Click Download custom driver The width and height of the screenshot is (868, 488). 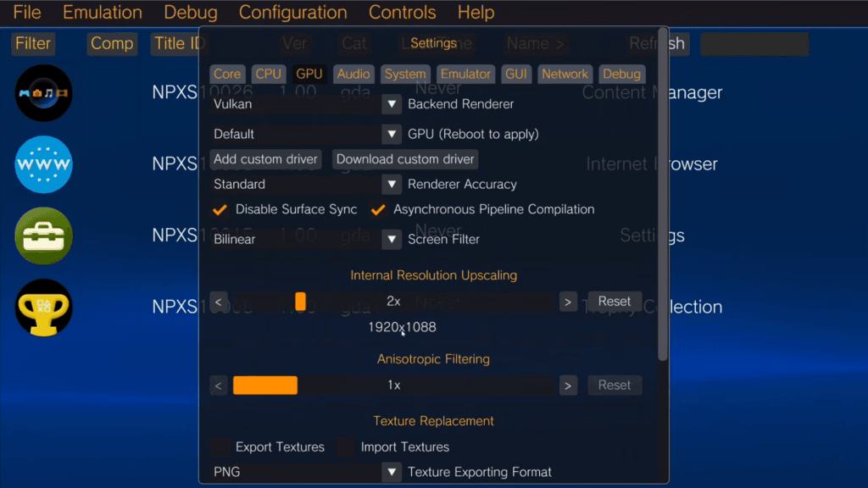[404, 159]
